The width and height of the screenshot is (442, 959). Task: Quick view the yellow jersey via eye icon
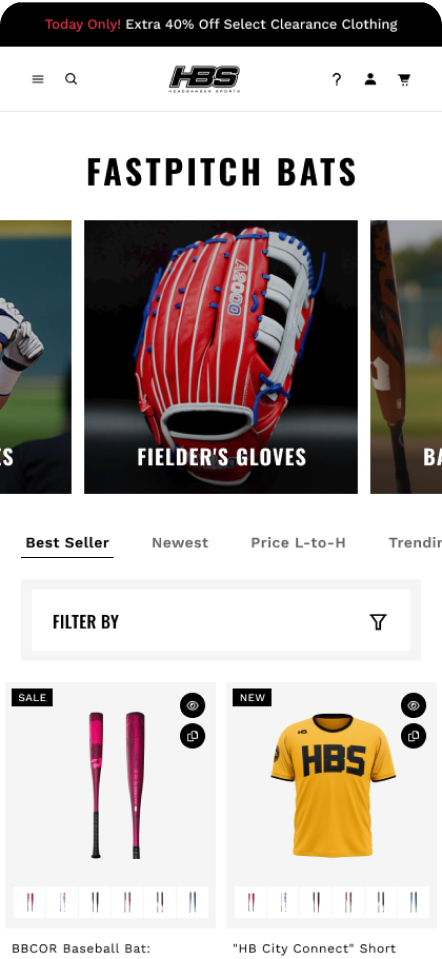pos(413,706)
